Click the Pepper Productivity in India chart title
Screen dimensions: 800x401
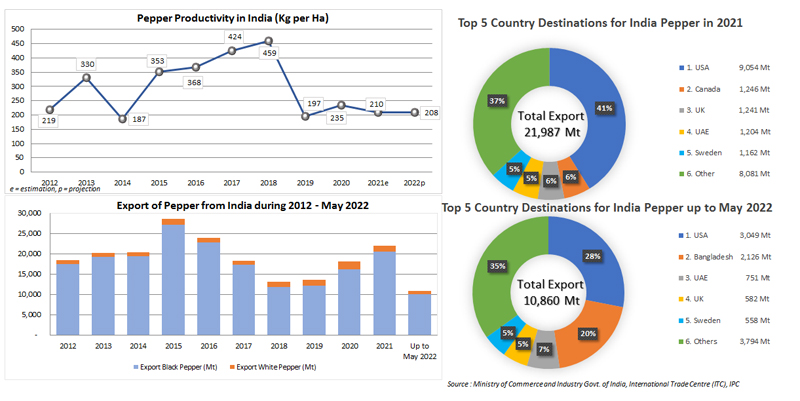coord(218,18)
